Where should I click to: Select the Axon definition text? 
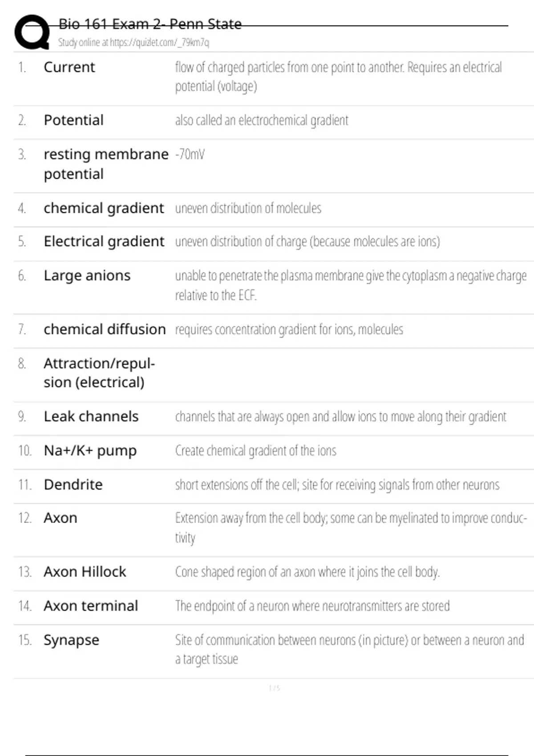(x=351, y=527)
